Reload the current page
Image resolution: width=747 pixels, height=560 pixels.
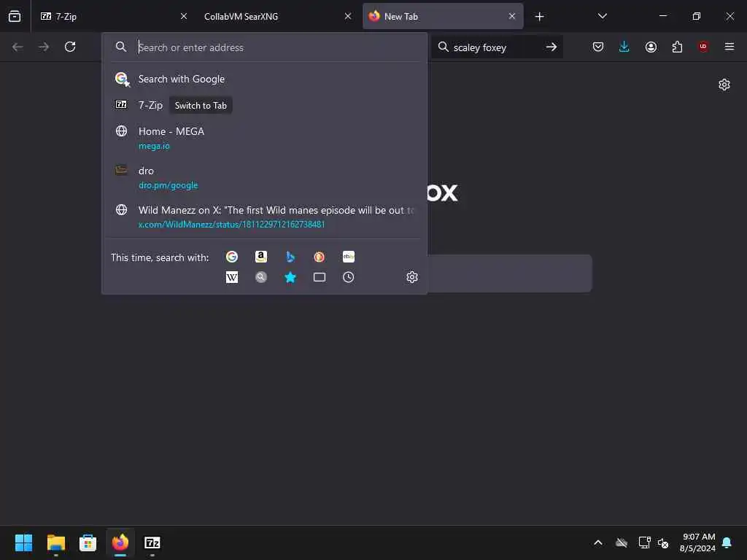[x=70, y=47]
